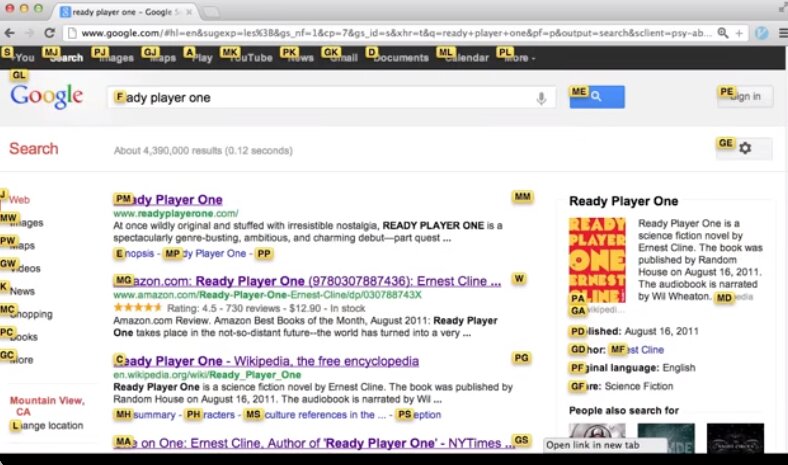Open the settings gear options
The image size is (788, 465).
point(745,148)
